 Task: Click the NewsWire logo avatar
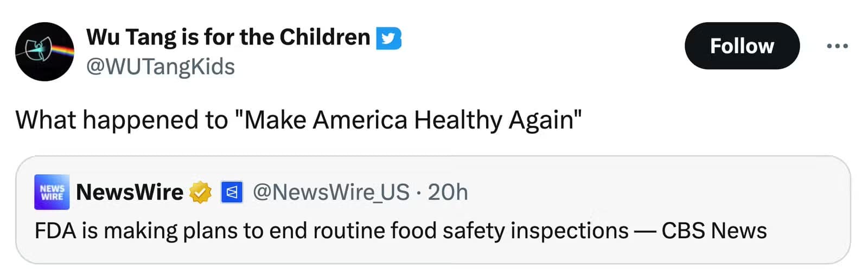52,192
